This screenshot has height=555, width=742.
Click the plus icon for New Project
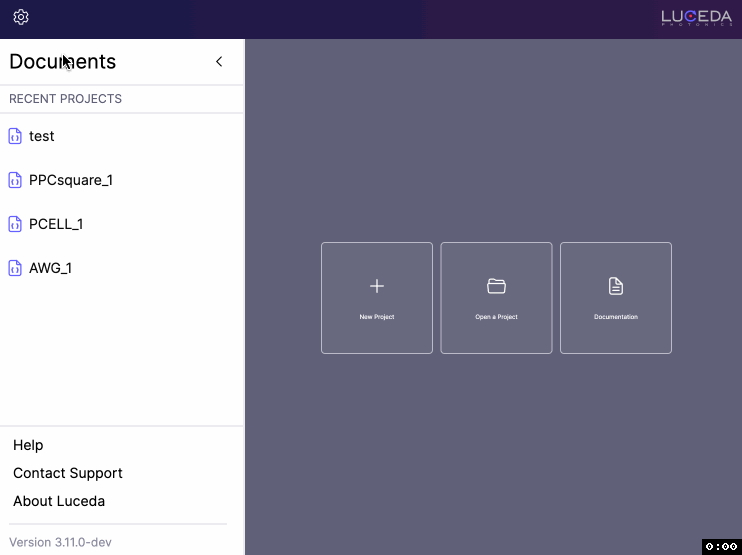(x=377, y=286)
